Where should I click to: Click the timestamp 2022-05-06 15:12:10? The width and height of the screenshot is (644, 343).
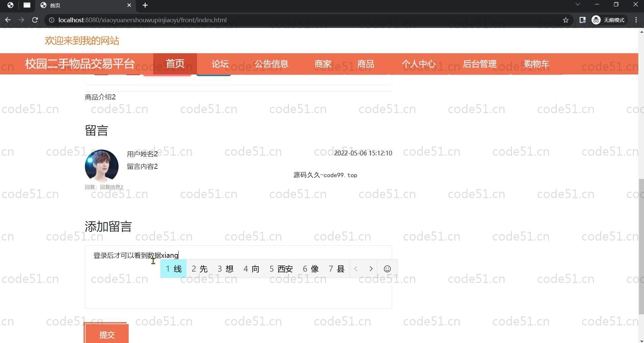click(363, 153)
